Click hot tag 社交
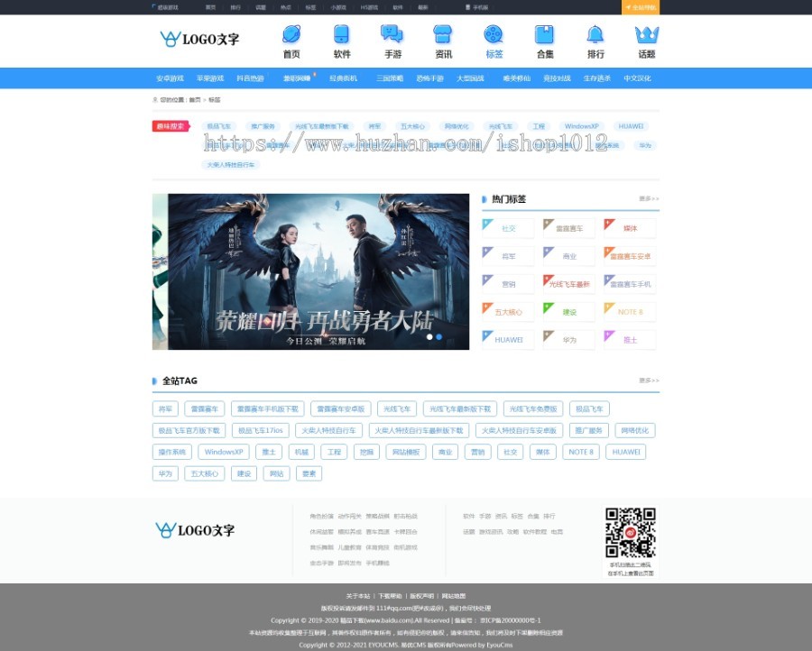 508,228
